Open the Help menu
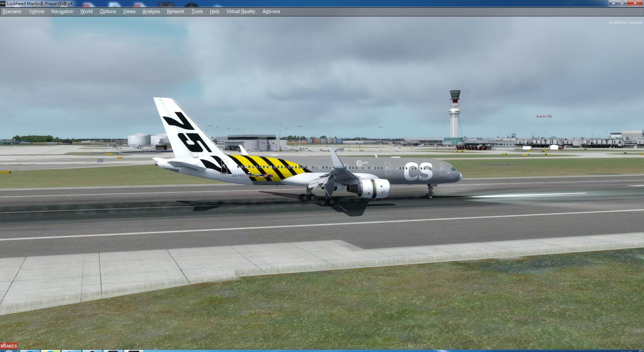Image resolution: width=644 pixels, height=352 pixels. tap(214, 11)
